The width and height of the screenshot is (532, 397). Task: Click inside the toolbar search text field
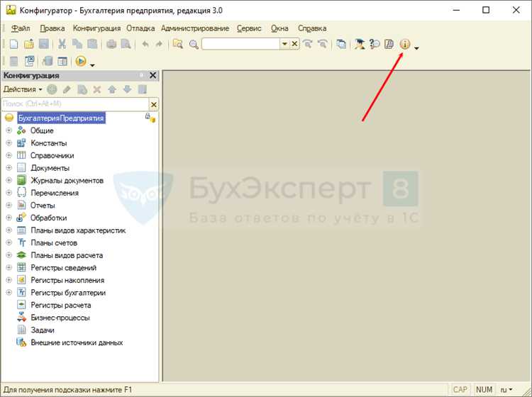pos(240,44)
